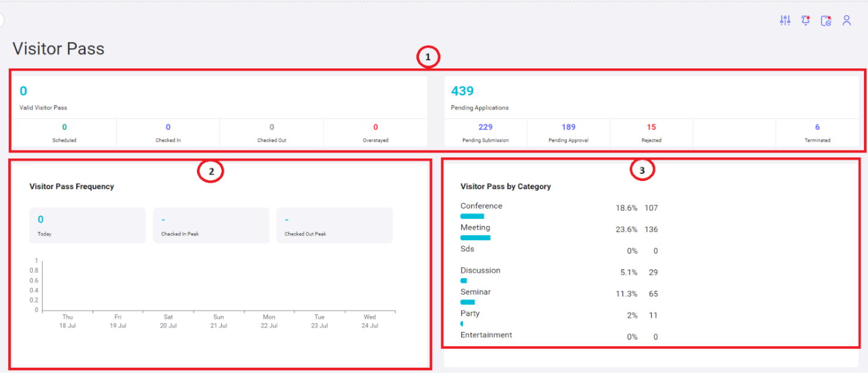Screen dimensions: 868x373
Task: Click the 439 Pending Applications count
Action: click(x=462, y=91)
